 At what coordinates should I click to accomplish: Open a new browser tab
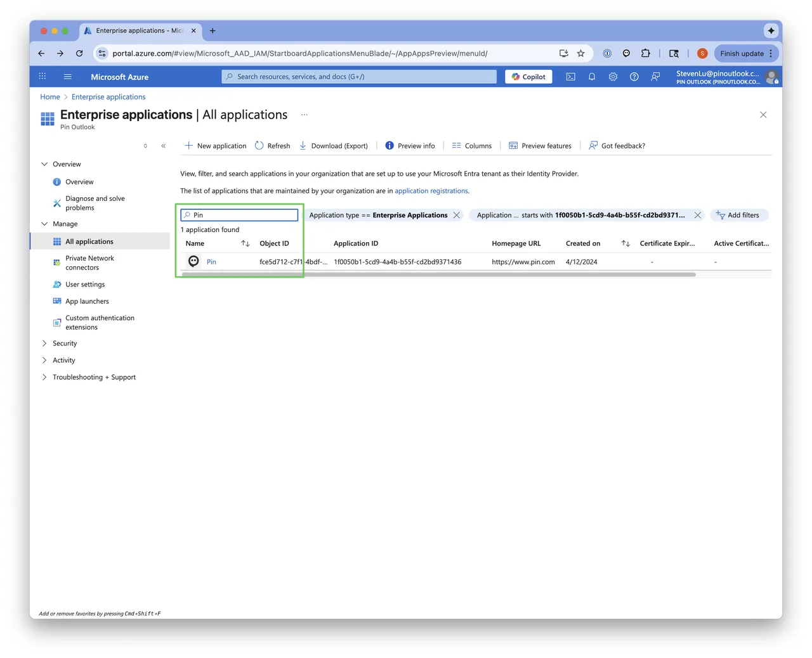pos(213,30)
